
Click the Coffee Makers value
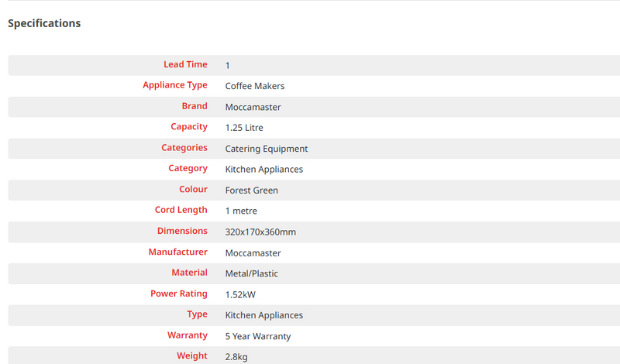pyautogui.click(x=254, y=86)
